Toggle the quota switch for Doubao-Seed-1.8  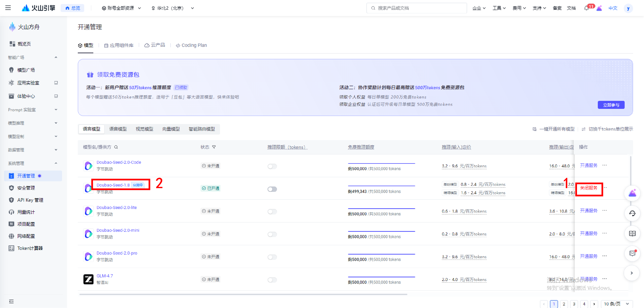pos(272,189)
